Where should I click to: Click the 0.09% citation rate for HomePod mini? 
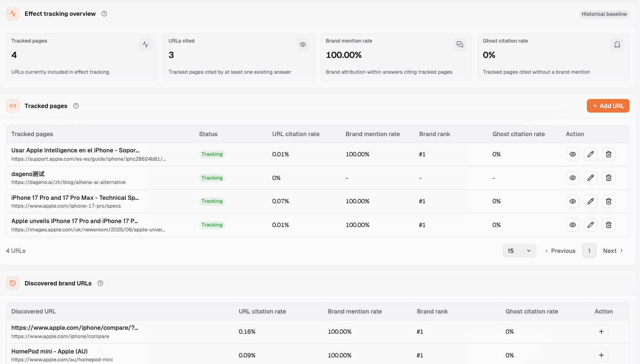[x=247, y=355]
